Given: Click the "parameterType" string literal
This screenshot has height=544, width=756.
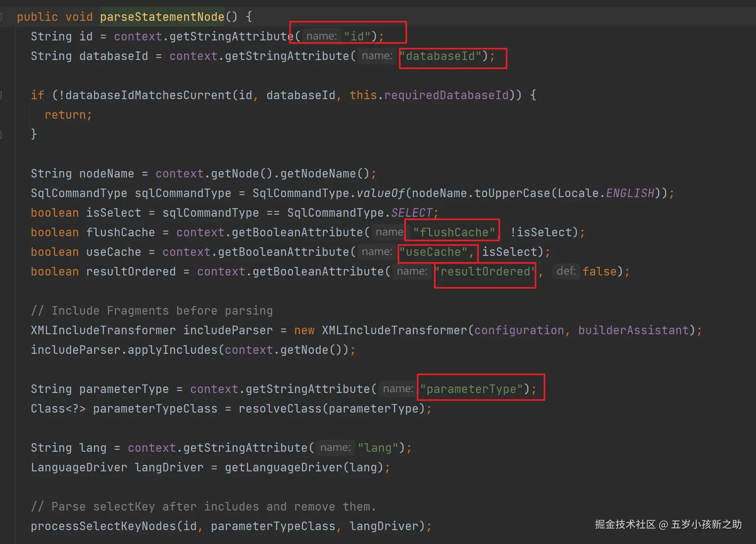Looking at the screenshot, I should 471,389.
